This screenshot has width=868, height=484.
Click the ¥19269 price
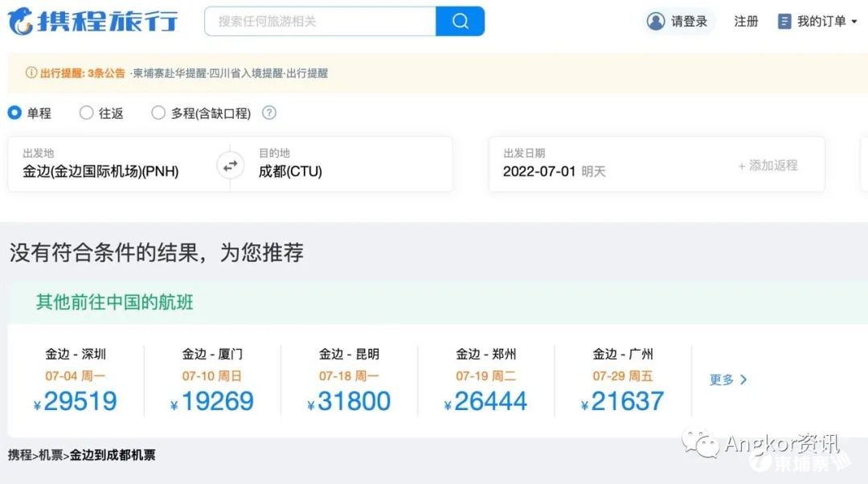[212, 401]
